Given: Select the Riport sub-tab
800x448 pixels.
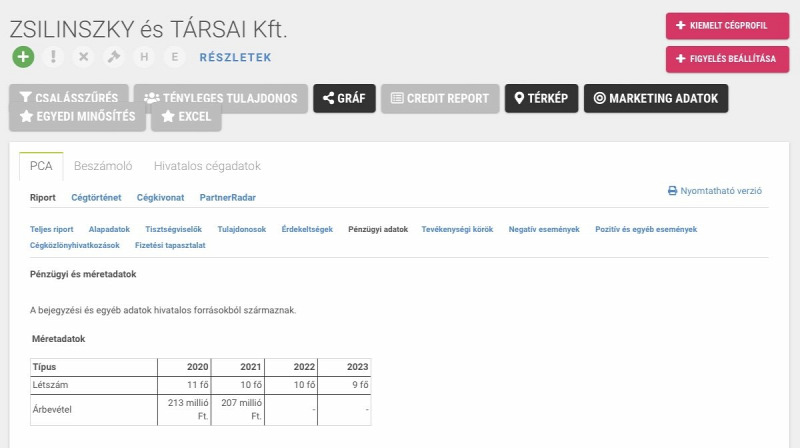Looking at the screenshot, I should pos(42,197).
